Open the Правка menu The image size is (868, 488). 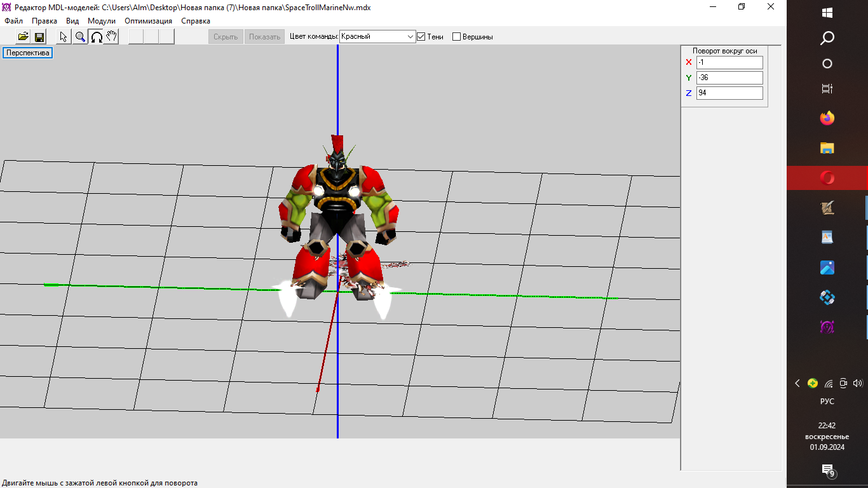click(44, 21)
